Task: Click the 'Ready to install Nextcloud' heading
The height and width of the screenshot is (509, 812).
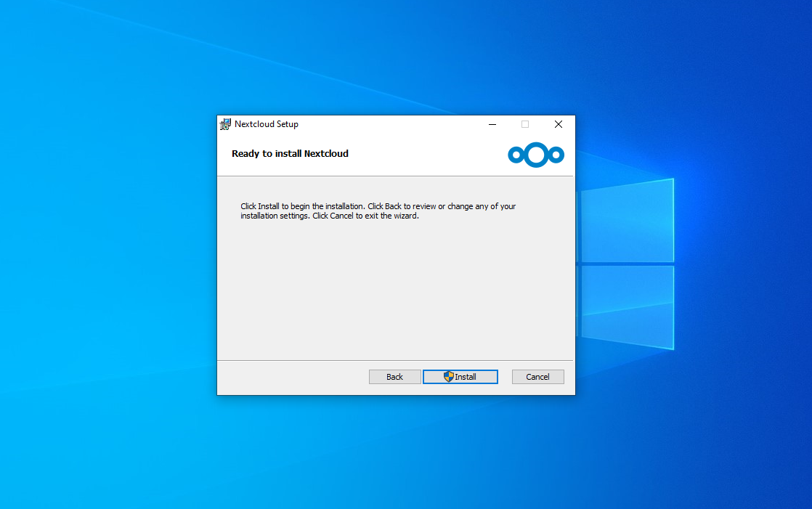Action: (x=290, y=154)
